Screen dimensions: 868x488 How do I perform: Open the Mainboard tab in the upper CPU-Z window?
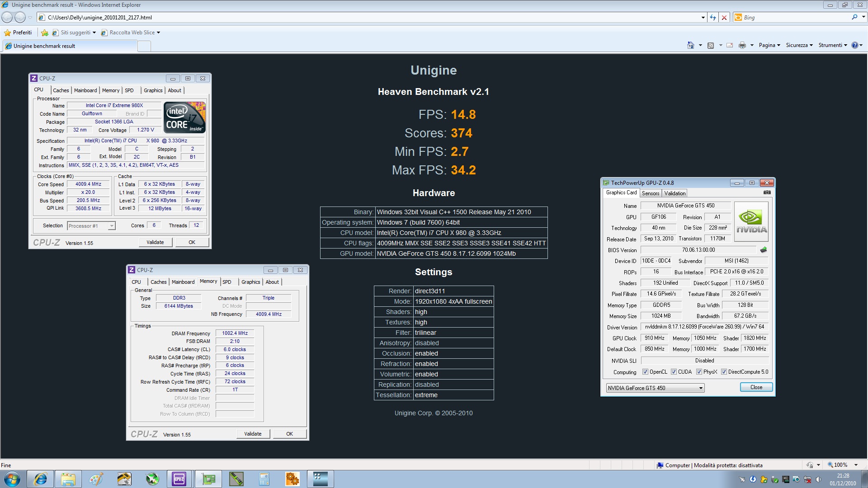[x=85, y=90]
